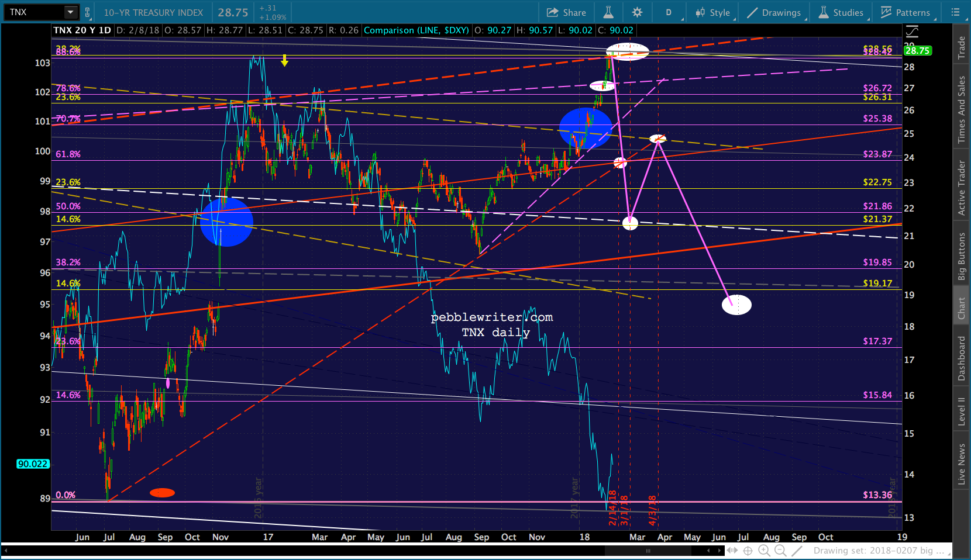Open the Style menu
This screenshot has width=971, height=560.
point(712,12)
